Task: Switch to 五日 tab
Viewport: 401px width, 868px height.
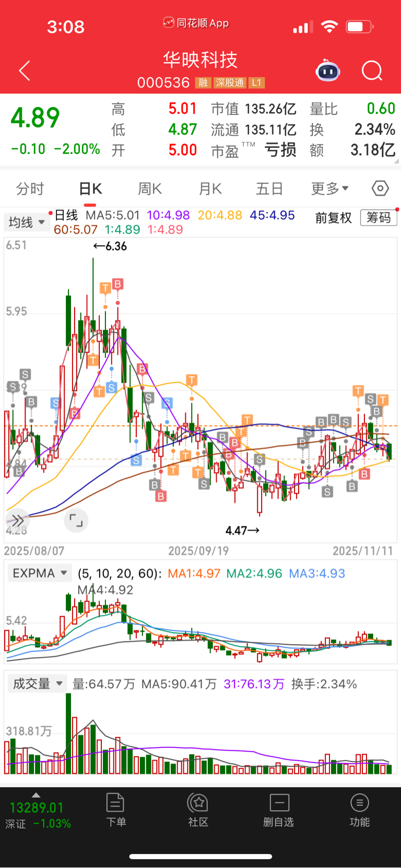Action: coord(269,188)
